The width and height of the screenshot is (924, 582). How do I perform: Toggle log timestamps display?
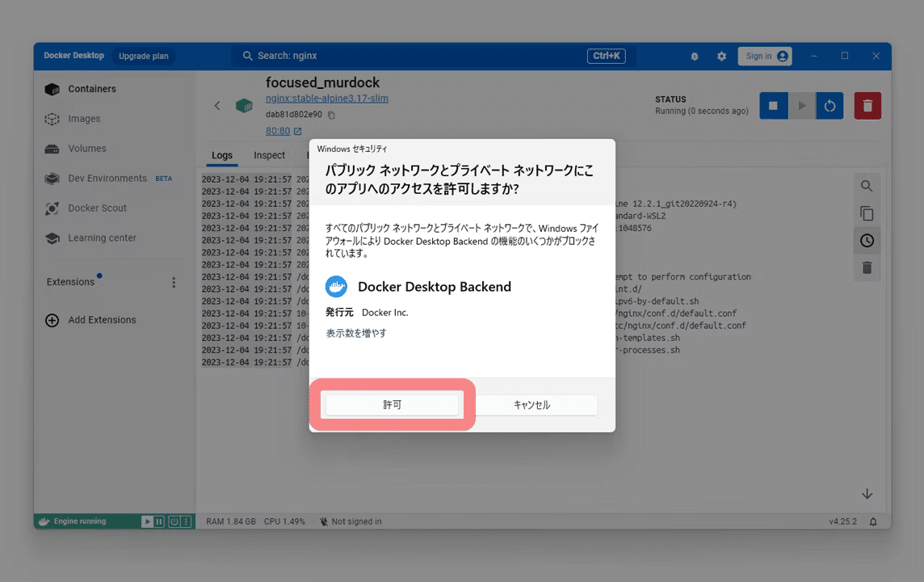[x=867, y=240]
